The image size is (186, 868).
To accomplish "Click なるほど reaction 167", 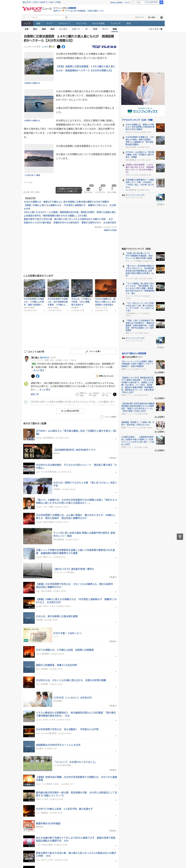I will click(x=94, y=394).
